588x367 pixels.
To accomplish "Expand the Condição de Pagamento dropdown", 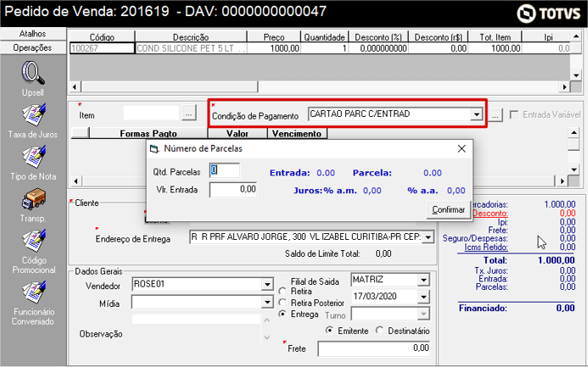I will 476,114.
